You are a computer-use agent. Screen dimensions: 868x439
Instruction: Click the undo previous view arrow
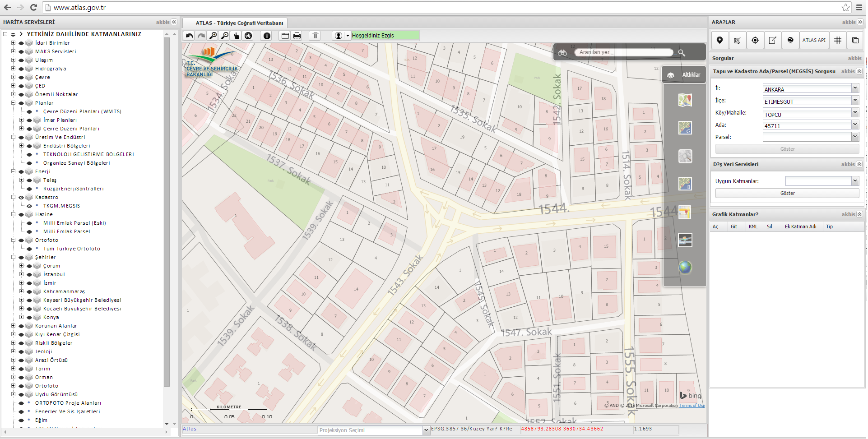click(x=190, y=36)
